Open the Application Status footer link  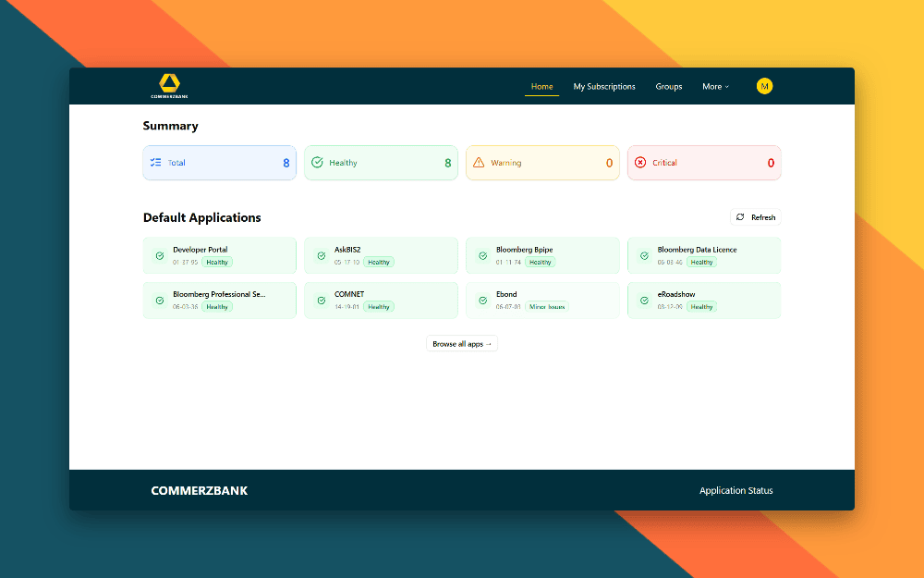736,490
